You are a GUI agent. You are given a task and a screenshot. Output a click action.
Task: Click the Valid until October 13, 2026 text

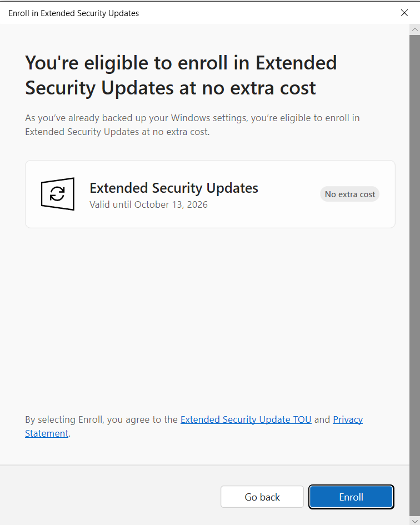coord(148,204)
